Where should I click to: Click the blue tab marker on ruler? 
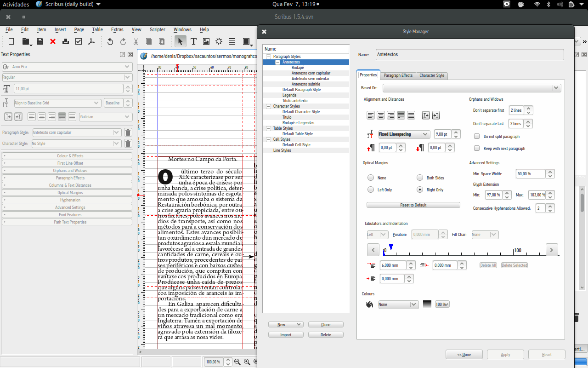[x=391, y=247]
